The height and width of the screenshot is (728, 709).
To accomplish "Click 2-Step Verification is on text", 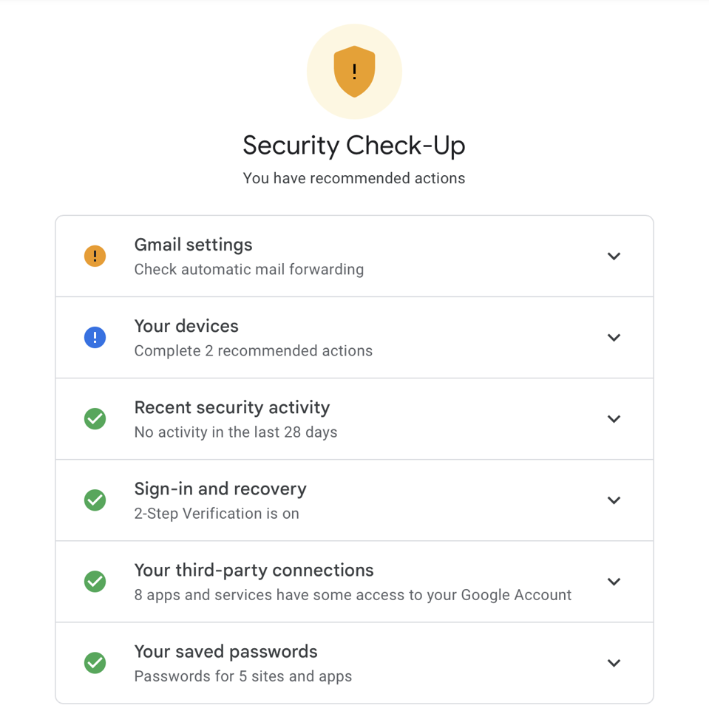I will point(217,514).
